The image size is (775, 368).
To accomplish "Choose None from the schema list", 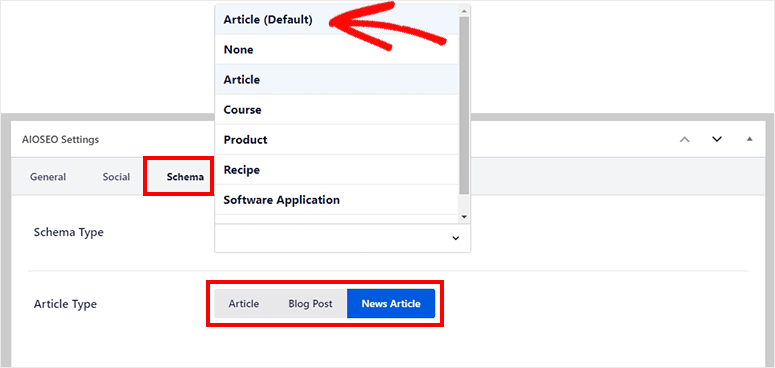I will click(x=337, y=49).
